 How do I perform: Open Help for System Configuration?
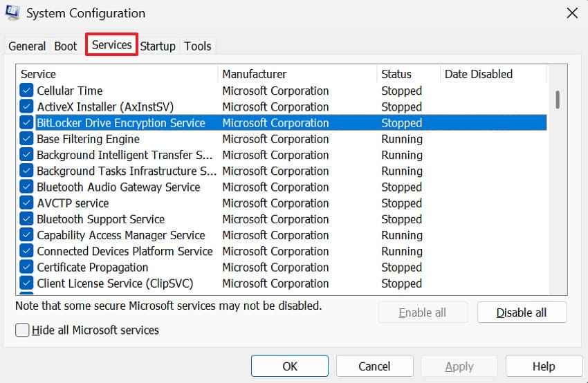click(x=544, y=366)
